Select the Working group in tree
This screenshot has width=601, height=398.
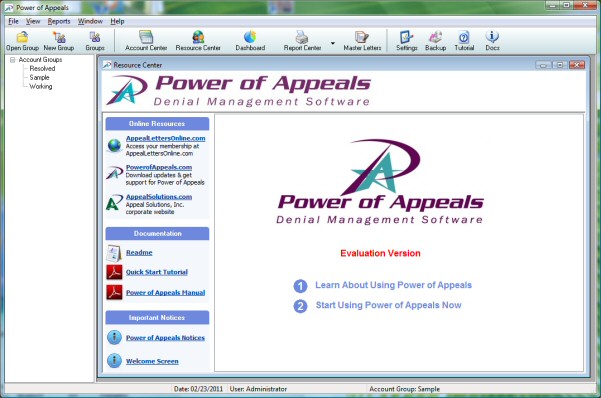pyautogui.click(x=41, y=86)
